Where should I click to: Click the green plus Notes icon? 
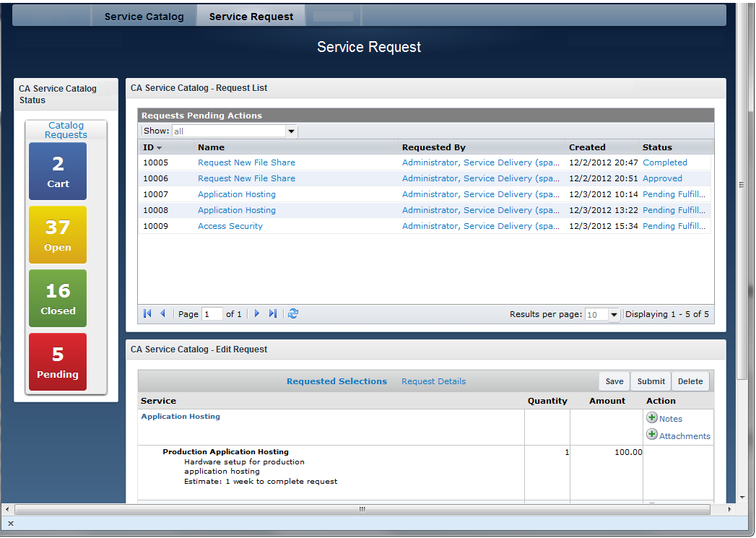pos(652,418)
